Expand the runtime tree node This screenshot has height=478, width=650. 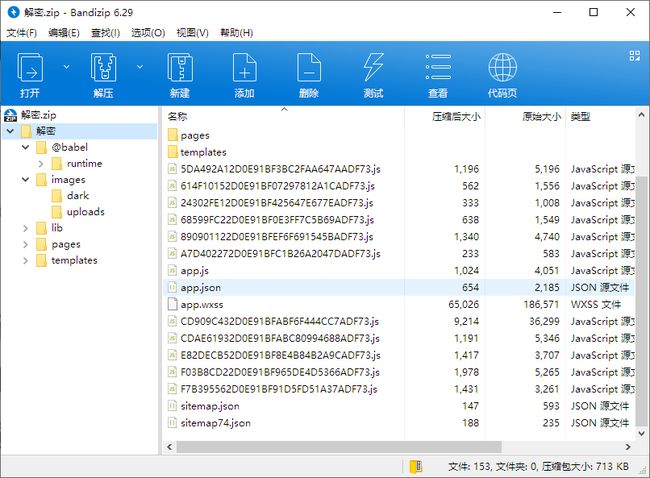point(41,164)
